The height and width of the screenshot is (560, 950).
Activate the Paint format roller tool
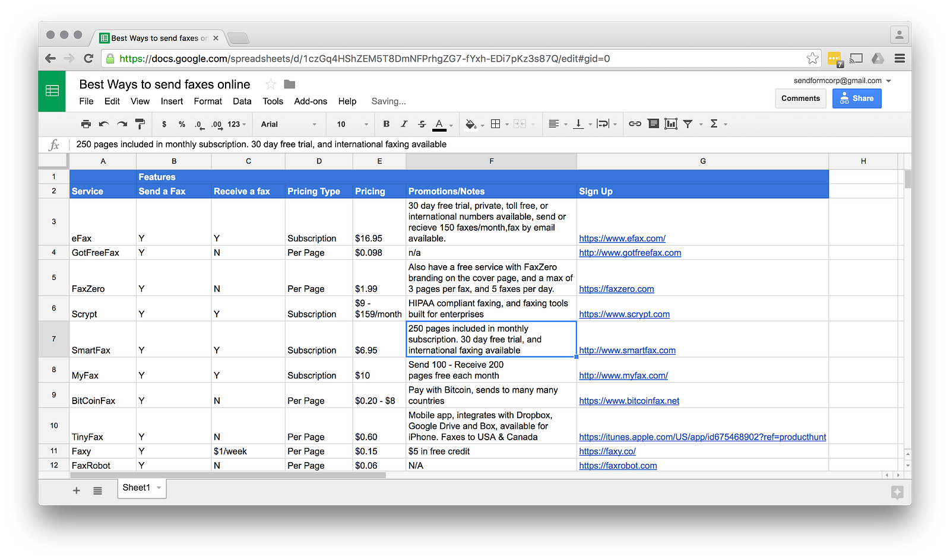click(x=140, y=124)
